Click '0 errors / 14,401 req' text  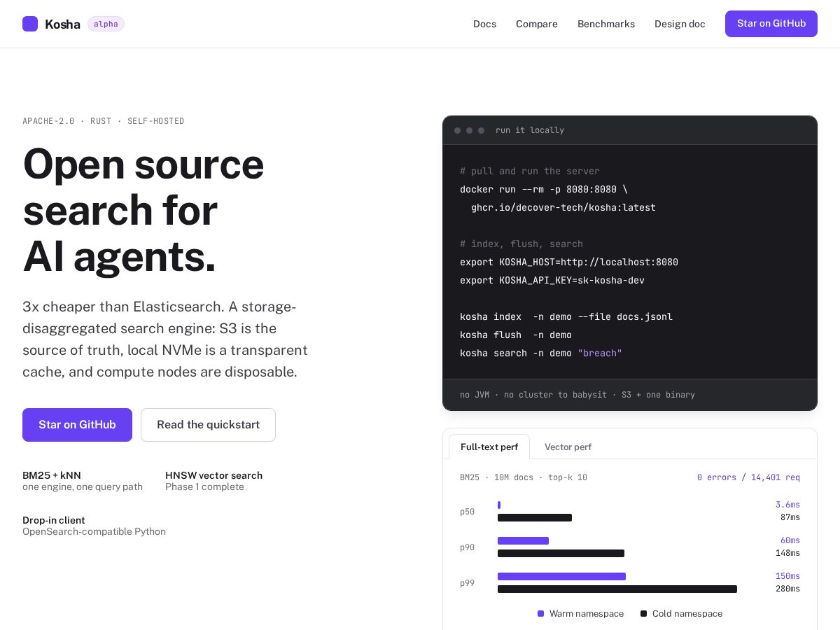coord(748,477)
